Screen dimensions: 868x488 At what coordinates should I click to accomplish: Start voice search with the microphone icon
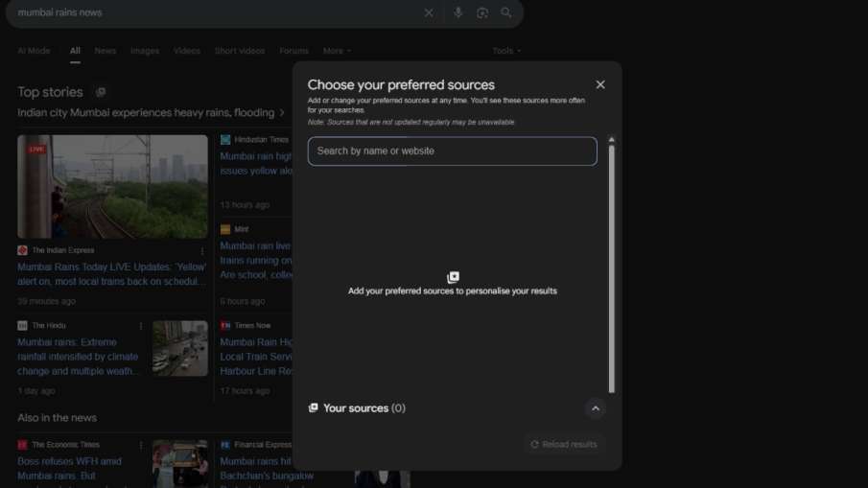point(457,12)
